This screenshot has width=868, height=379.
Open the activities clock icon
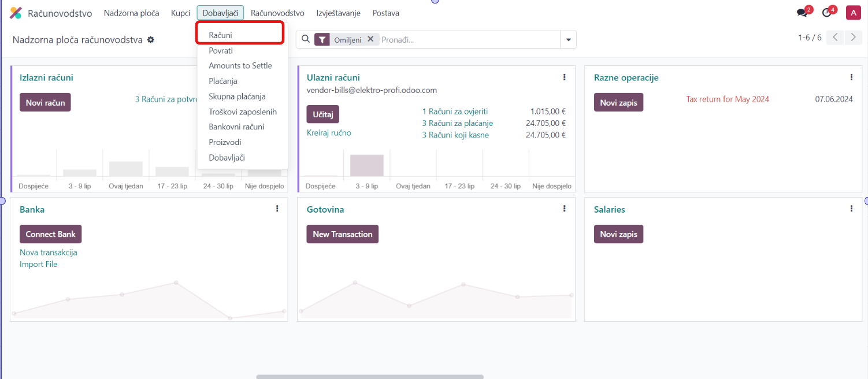(827, 13)
